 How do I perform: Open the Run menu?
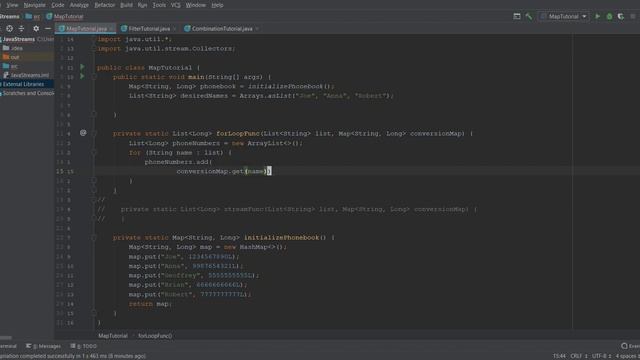pos(142,5)
